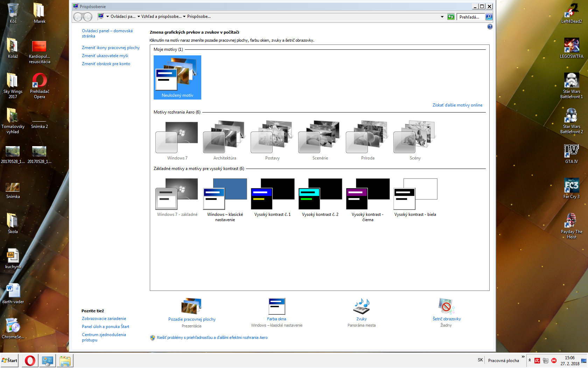Screen dimensions: 588x368
Task: Select Windows 7 - základné theme
Action: (x=177, y=197)
